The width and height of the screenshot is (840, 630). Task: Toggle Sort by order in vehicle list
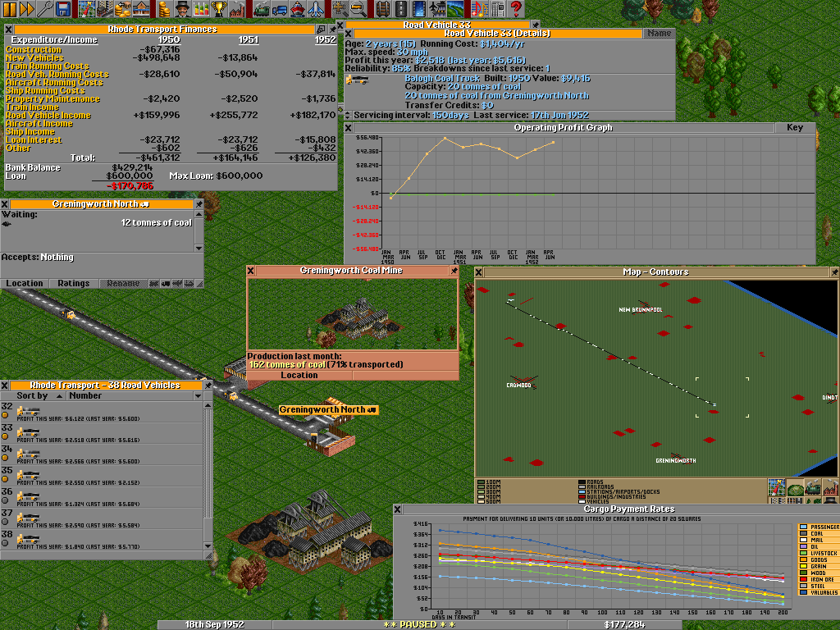click(x=33, y=396)
